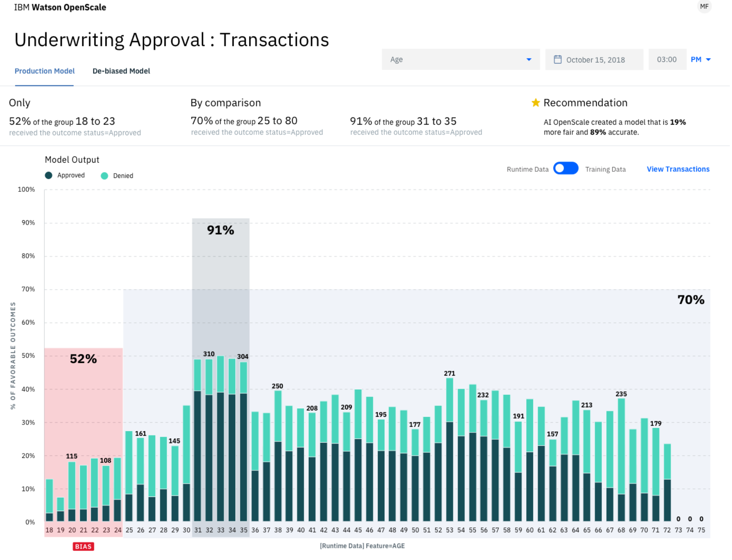Click the Age dropdown arrow
The image size is (732, 560).
point(529,59)
